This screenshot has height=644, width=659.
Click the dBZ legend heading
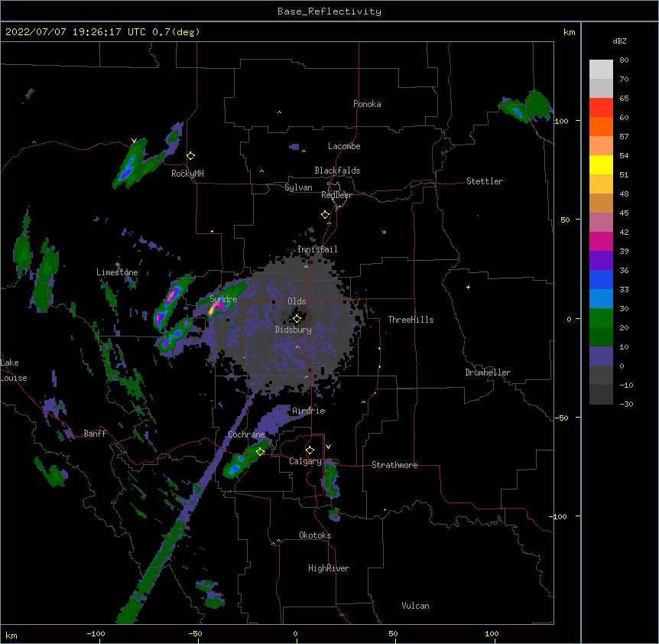pos(619,41)
